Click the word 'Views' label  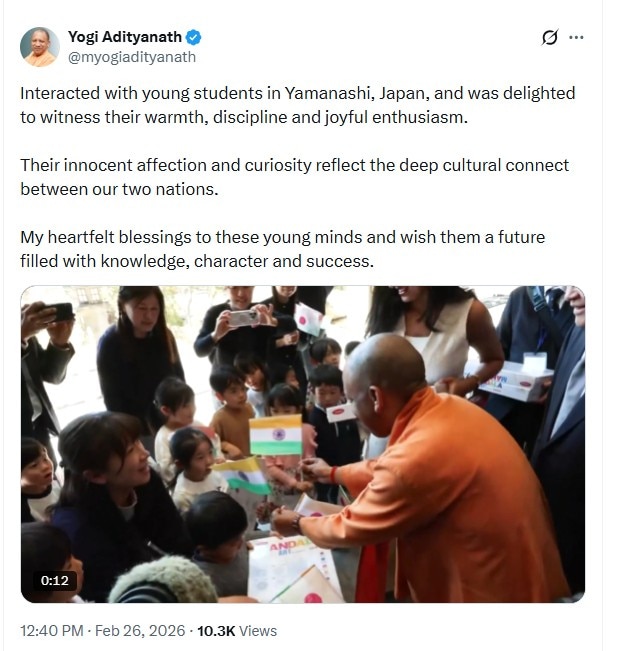(258, 631)
